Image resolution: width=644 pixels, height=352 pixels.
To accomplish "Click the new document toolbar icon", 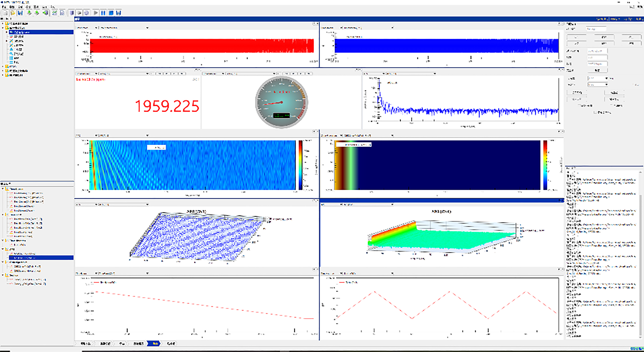I will (x=5, y=13).
